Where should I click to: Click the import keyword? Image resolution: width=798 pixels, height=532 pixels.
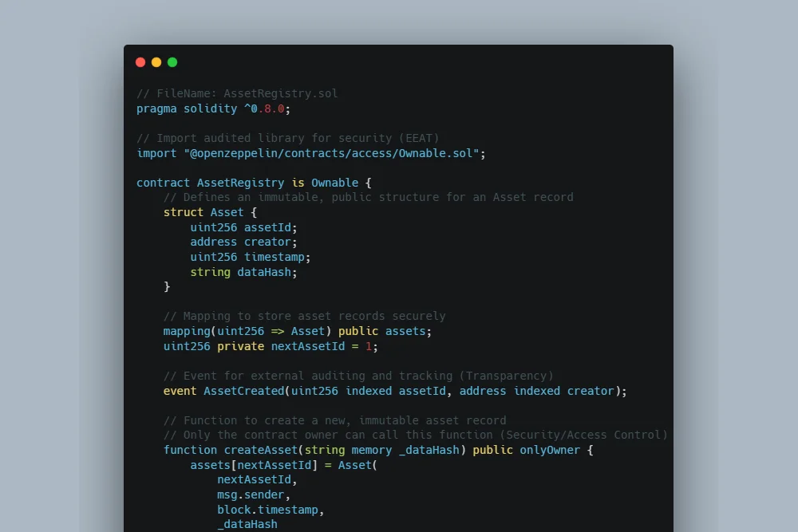coord(156,153)
